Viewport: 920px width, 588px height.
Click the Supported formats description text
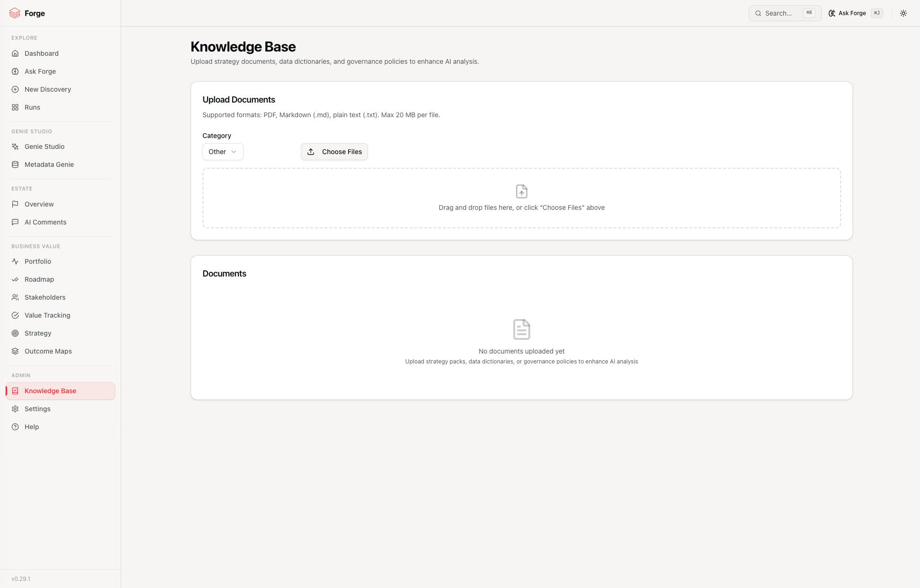[x=321, y=115]
